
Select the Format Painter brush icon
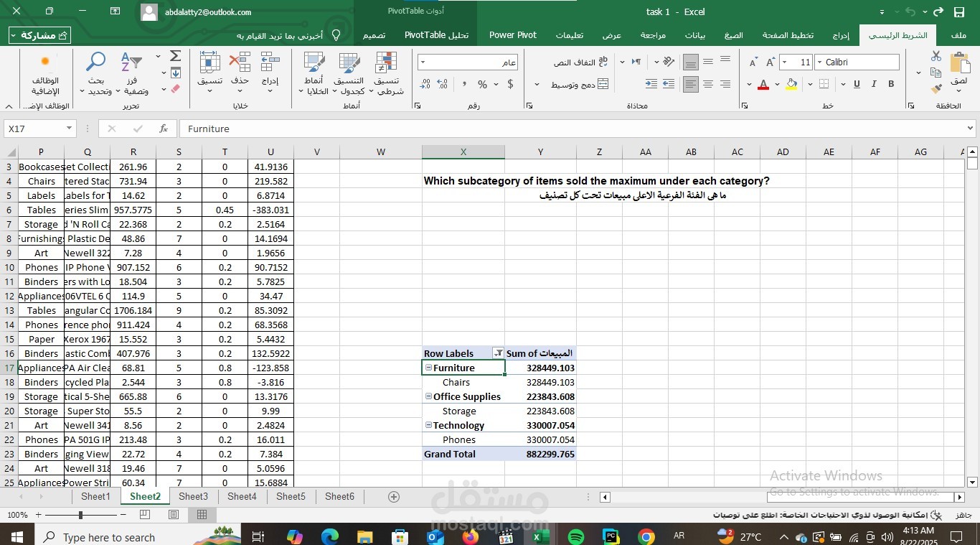tap(936, 89)
